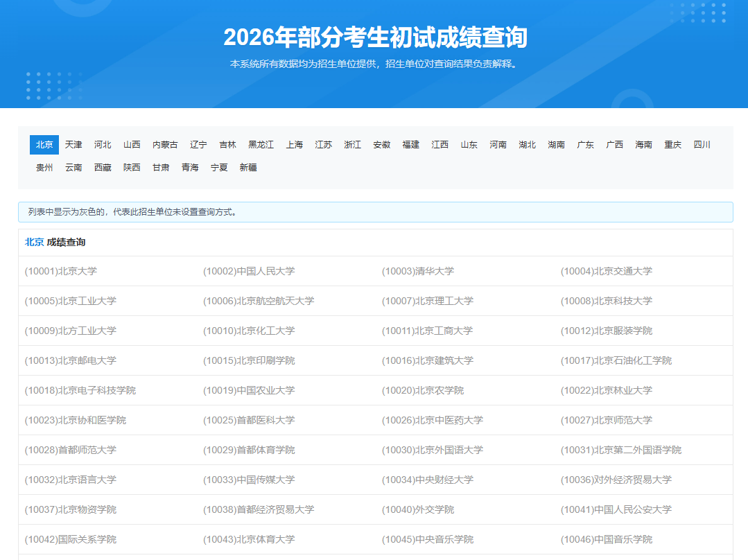Open the 上海 province tab
The width and height of the screenshot is (748, 560).
(294, 145)
